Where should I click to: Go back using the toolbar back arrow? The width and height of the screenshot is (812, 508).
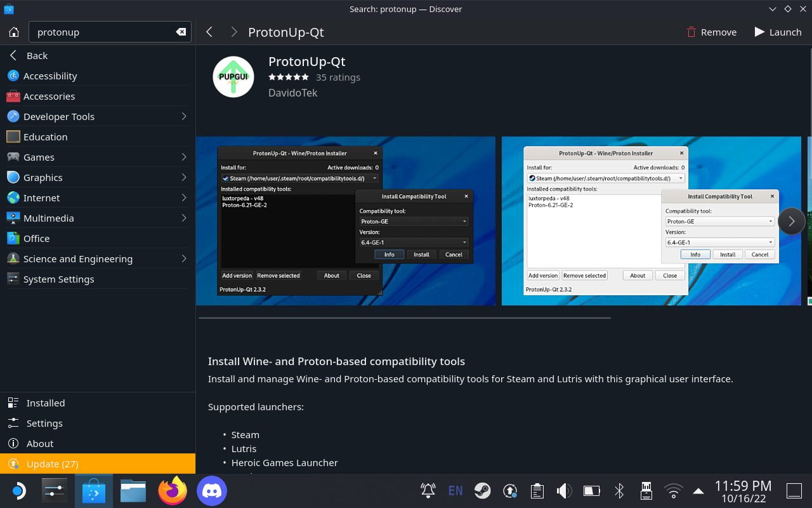pos(209,32)
